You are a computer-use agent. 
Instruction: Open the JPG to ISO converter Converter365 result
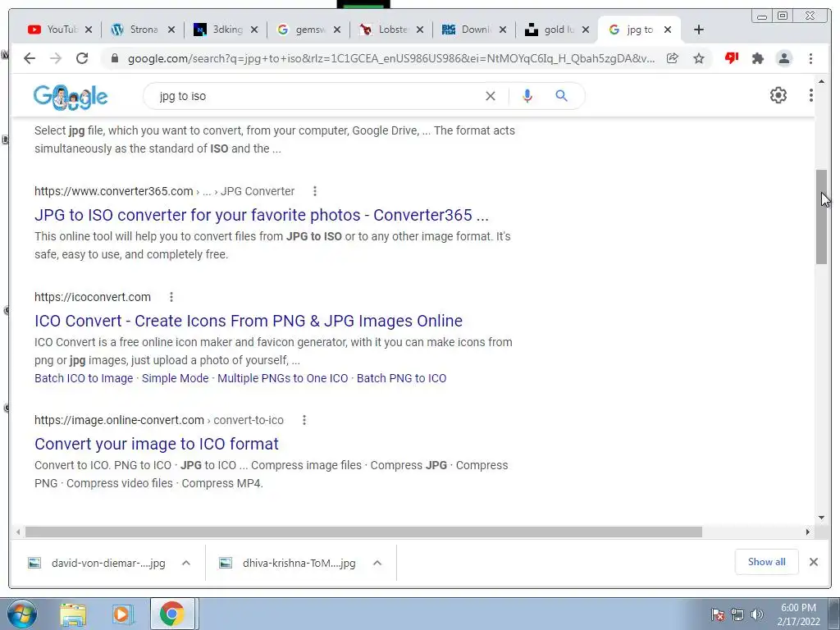(262, 215)
